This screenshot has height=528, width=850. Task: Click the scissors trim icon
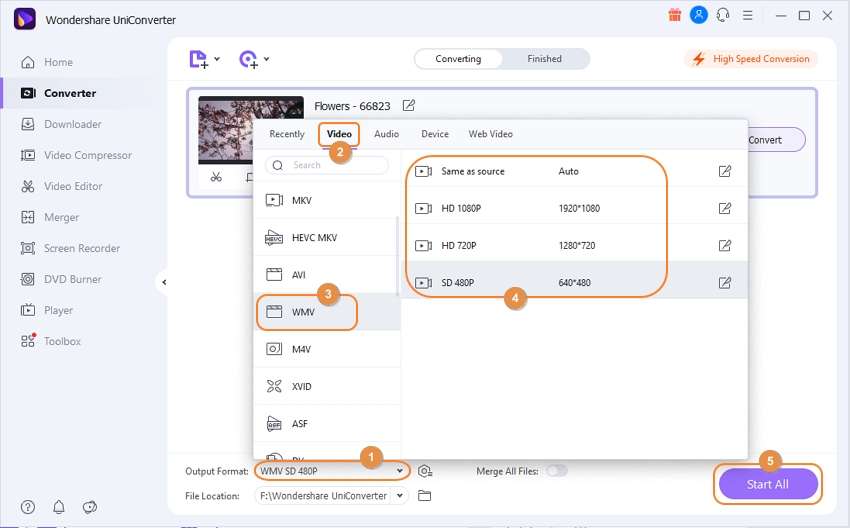[216, 177]
